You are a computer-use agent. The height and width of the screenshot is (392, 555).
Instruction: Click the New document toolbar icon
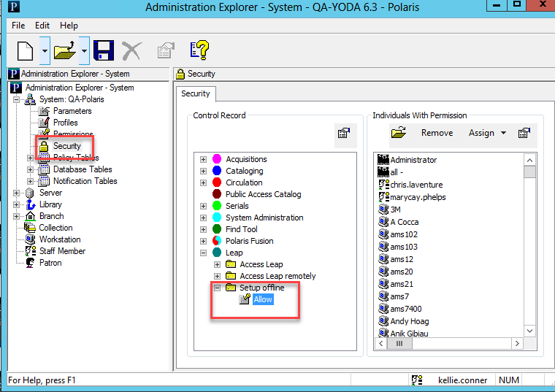[x=25, y=51]
